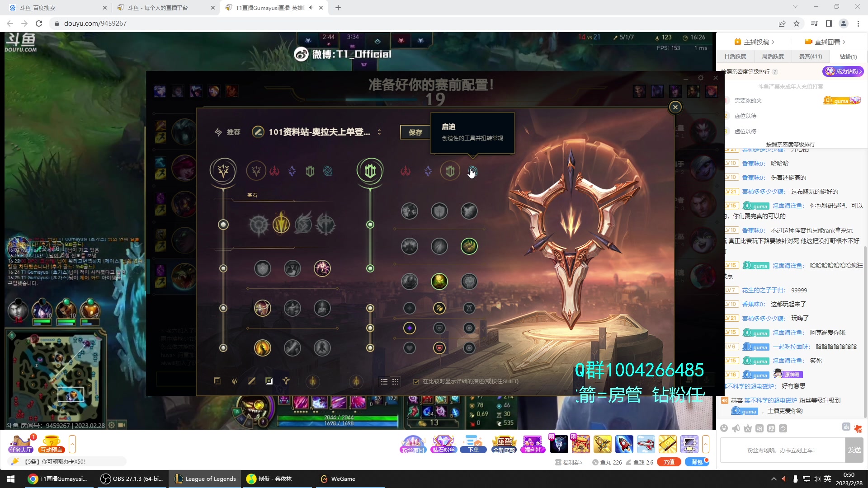Open the 背包 backpack button
Screen dimensions: 868x488
click(697, 462)
